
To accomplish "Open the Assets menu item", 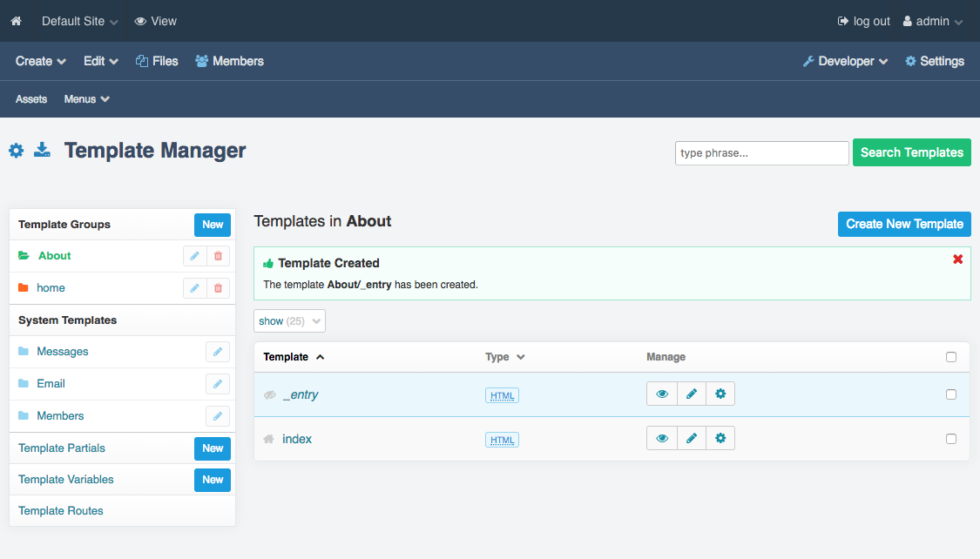I will click(x=31, y=99).
